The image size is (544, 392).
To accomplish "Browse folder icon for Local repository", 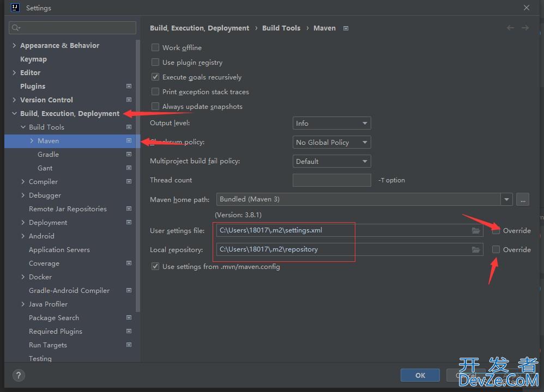I will pyautogui.click(x=476, y=249).
